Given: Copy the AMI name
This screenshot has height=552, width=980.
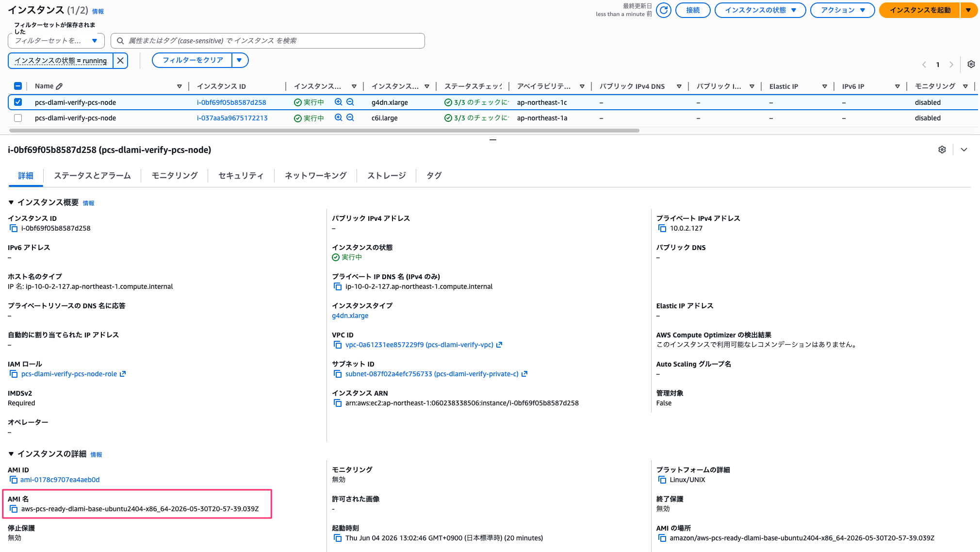Looking at the screenshot, I should click(14, 509).
